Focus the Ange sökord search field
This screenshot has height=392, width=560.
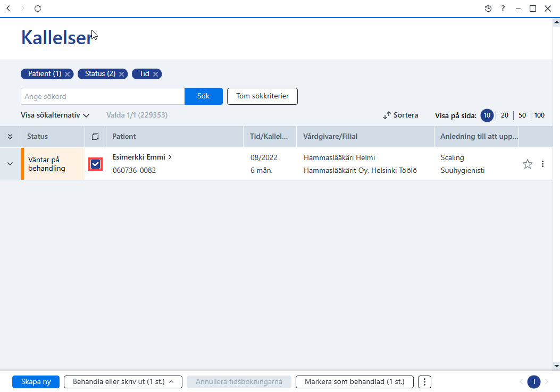(x=103, y=96)
